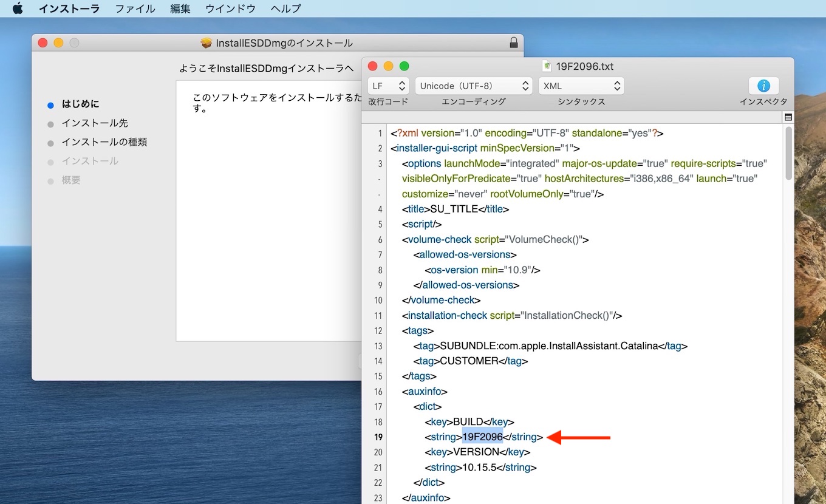Open the LF line ending dropdown
Image resolution: width=826 pixels, height=504 pixels.
[388, 86]
